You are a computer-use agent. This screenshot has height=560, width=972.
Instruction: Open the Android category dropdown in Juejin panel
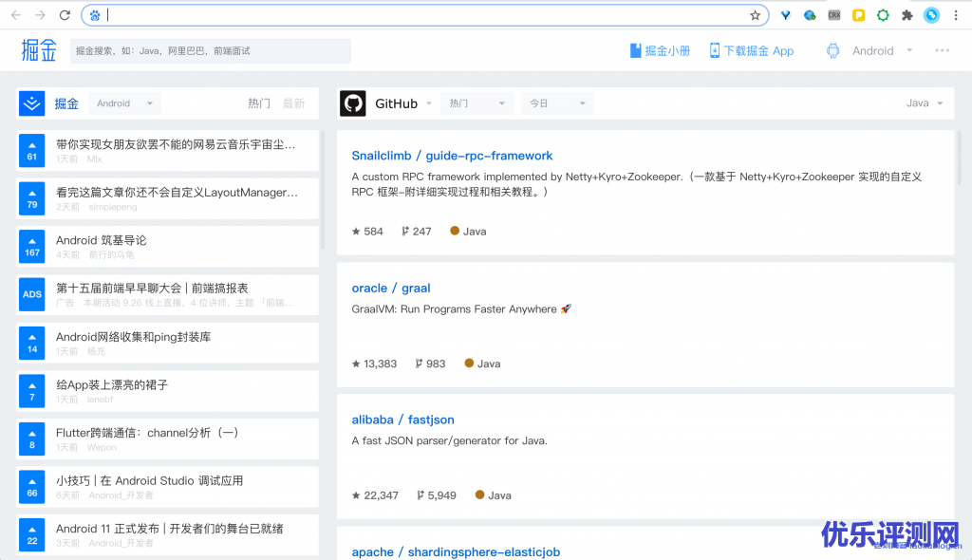[124, 103]
